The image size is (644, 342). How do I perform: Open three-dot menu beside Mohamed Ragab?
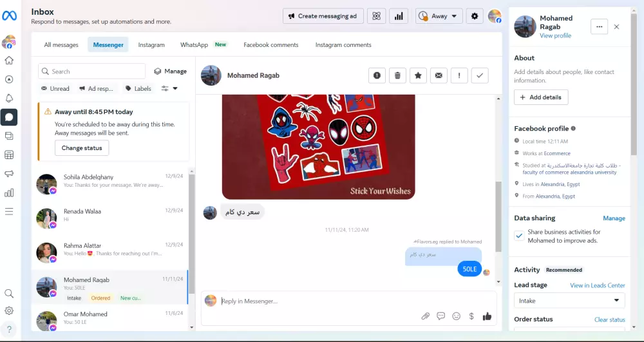tap(599, 26)
